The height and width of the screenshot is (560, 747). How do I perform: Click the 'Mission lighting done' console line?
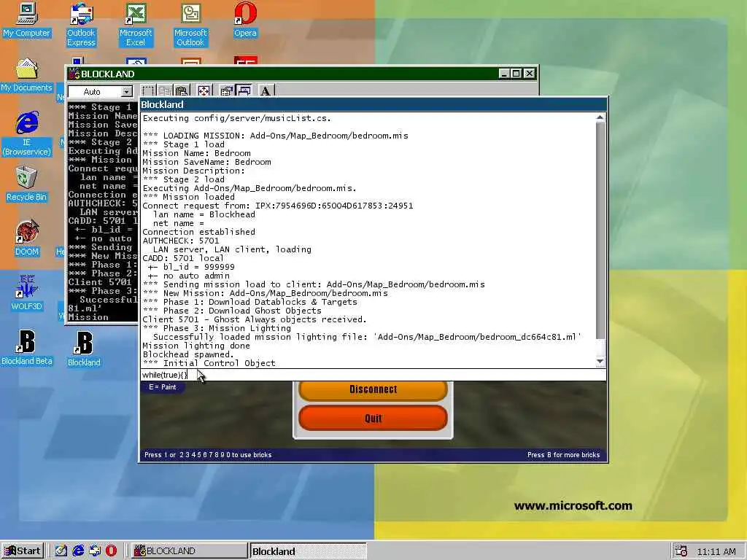[196, 346]
